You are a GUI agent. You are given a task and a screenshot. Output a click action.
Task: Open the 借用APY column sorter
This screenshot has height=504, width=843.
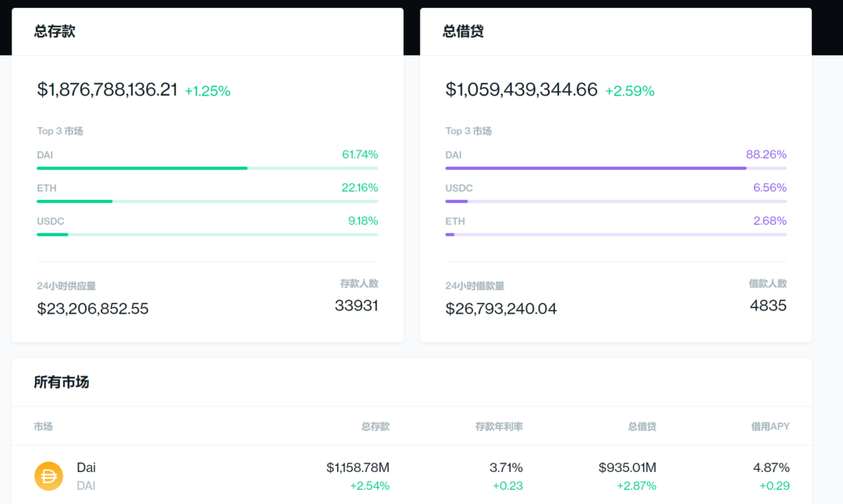[x=770, y=427]
